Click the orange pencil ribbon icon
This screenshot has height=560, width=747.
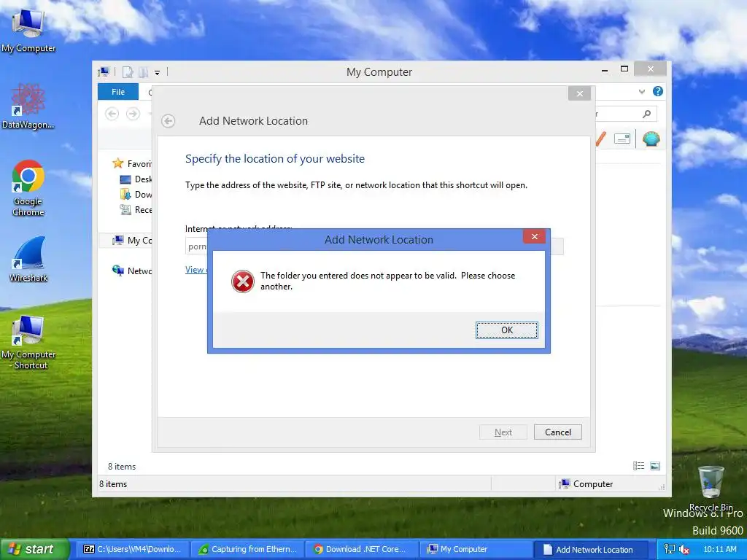click(601, 139)
